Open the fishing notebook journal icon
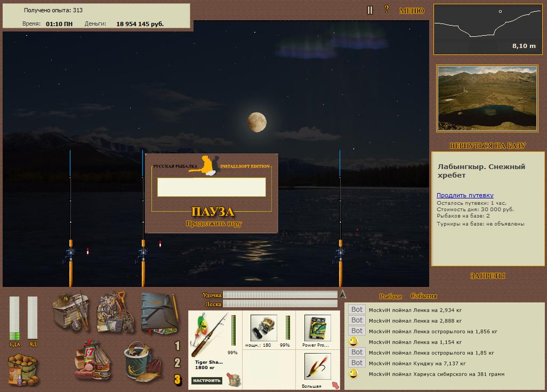547x392 pixels. (x=161, y=313)
